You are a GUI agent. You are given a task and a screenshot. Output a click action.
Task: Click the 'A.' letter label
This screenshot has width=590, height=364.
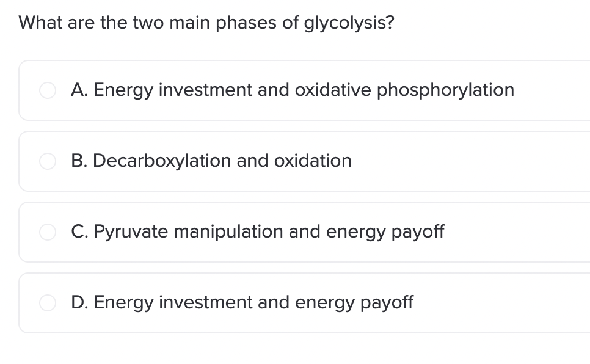click(79, 90)
